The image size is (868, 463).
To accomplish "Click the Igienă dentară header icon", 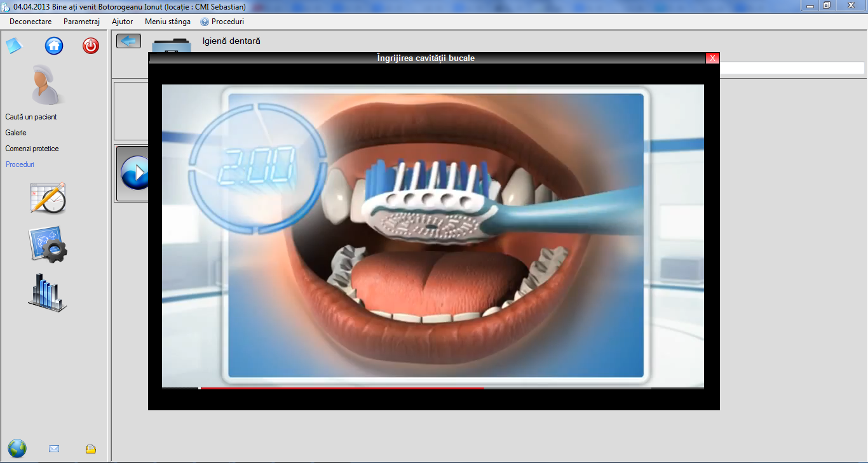I will click(172, 44).
